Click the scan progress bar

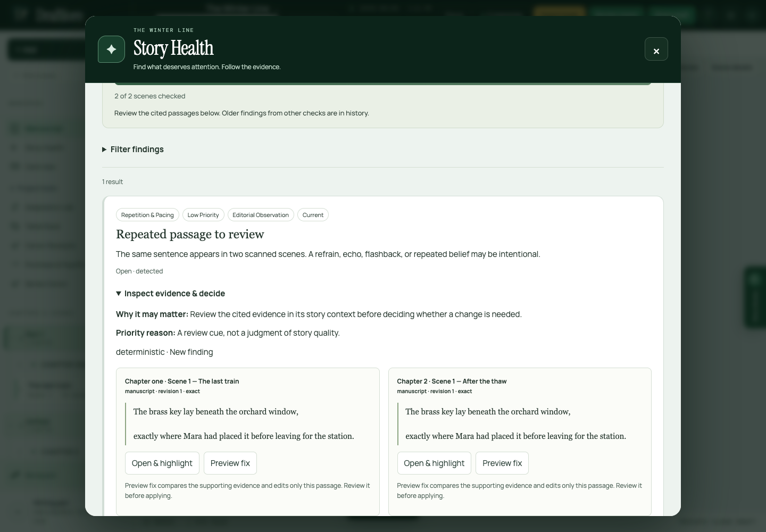pyautogui.click(x=383, y=84)
